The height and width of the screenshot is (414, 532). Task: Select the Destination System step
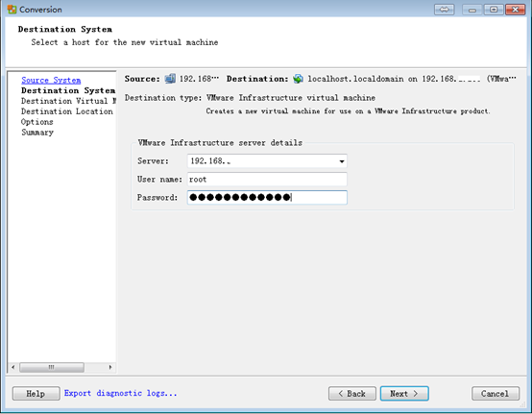point(68,90)
